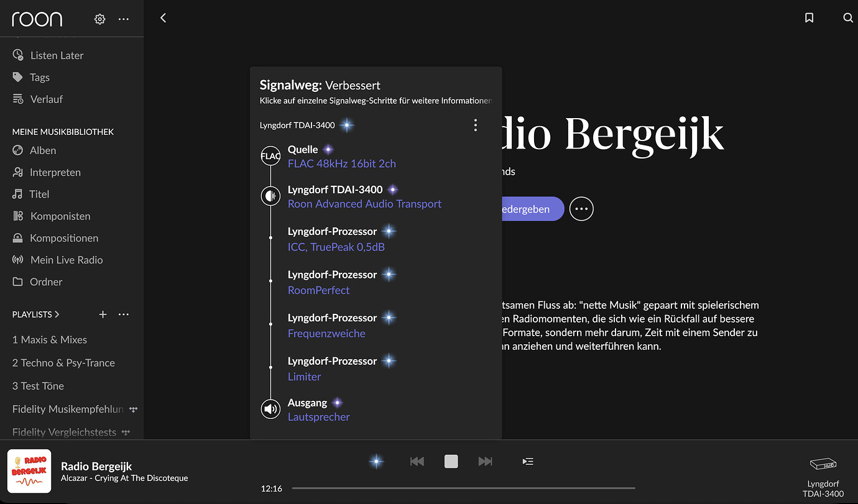Open signal path three-dot options menu

click(476, 126)
